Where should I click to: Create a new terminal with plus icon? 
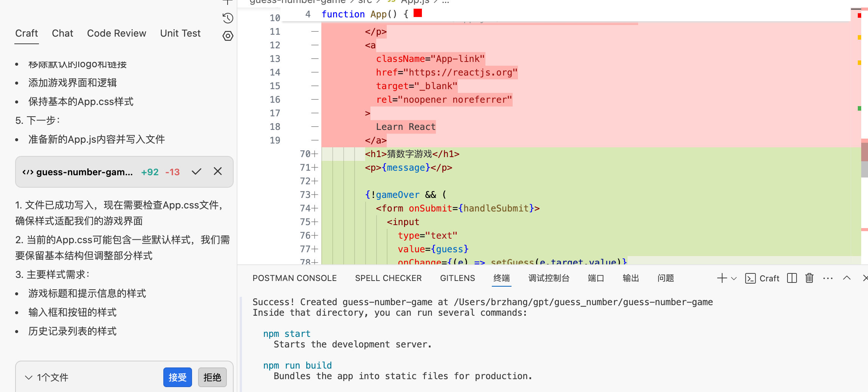[x=722, y=278]
